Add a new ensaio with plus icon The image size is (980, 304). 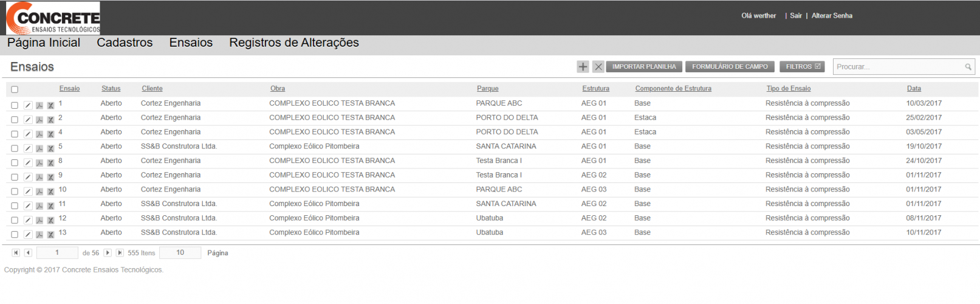pos(583,67)
